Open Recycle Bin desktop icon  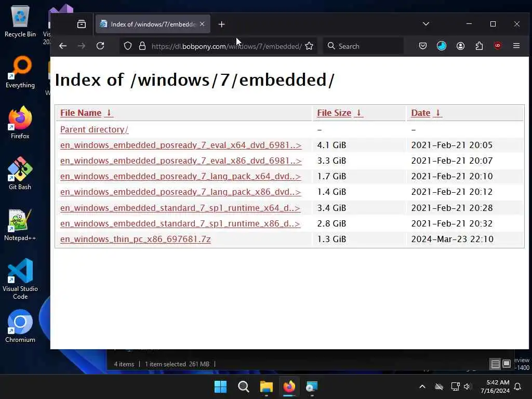pos(20,21)
